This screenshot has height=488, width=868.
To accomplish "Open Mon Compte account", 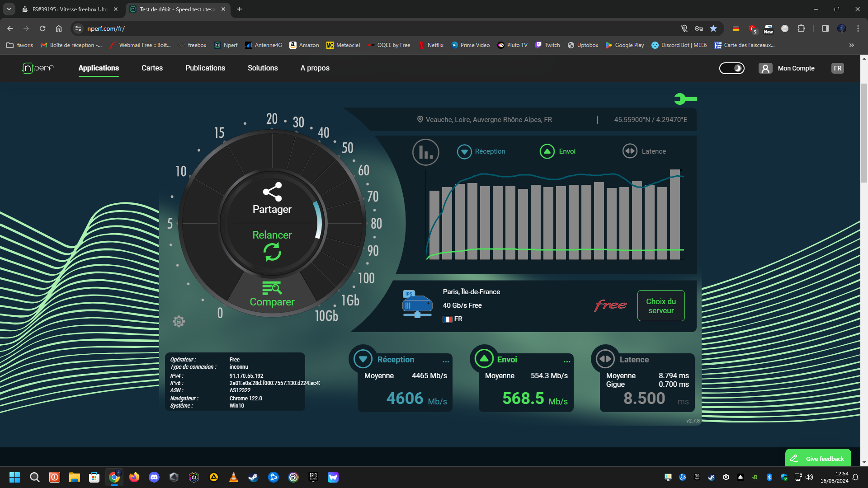I will [787, 68].
